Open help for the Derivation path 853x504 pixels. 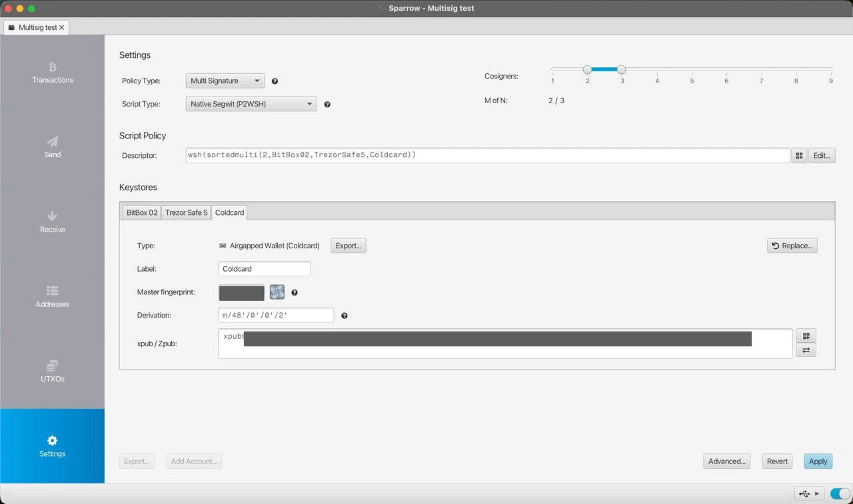click(344, 315)
